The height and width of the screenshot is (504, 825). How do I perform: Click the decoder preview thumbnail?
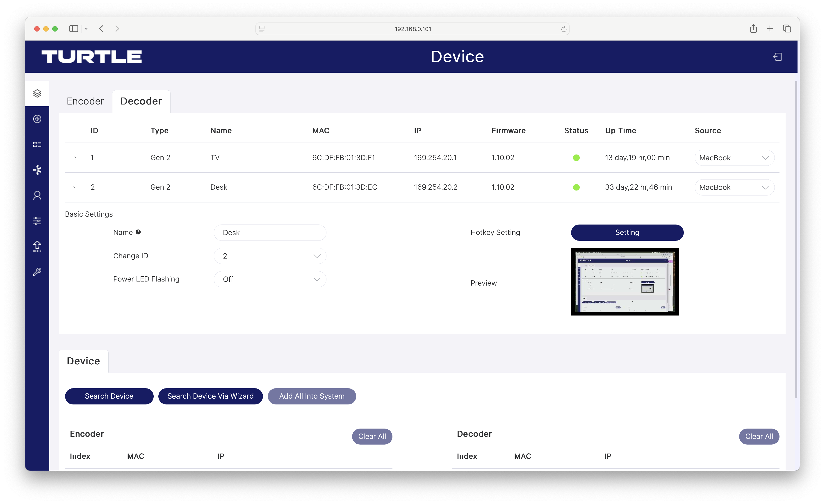pyautogui.click(x=624, y=282)
